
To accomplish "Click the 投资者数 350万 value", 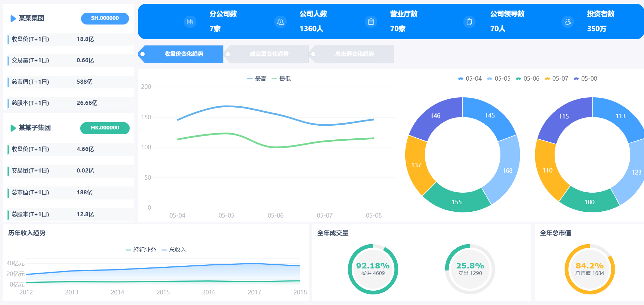I will point(597,29).
